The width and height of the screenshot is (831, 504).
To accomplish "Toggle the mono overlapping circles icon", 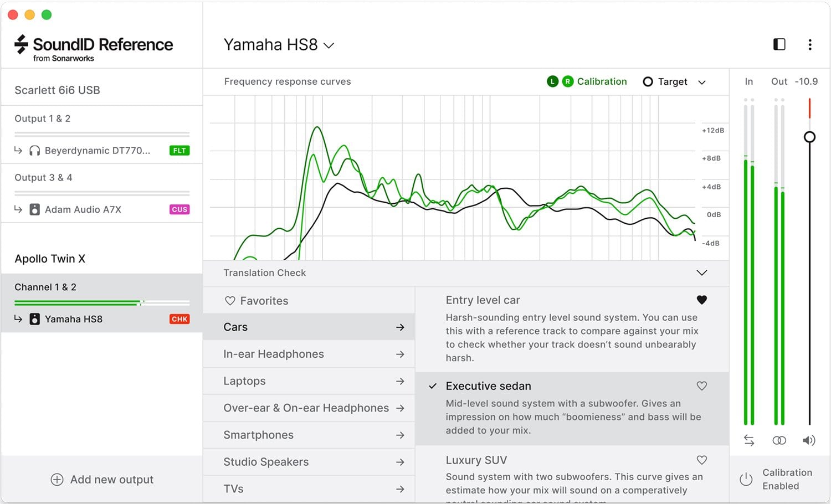I will tap(779, 440).
